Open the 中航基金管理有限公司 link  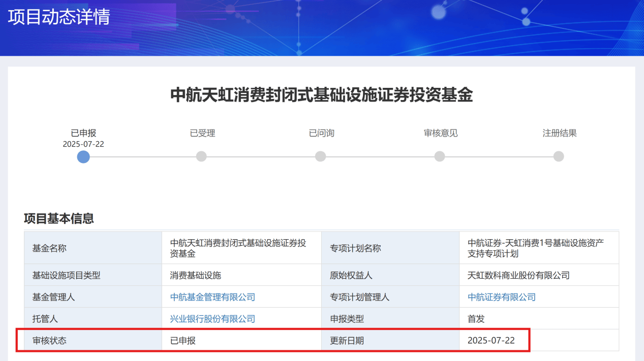[x=212, y=297]
